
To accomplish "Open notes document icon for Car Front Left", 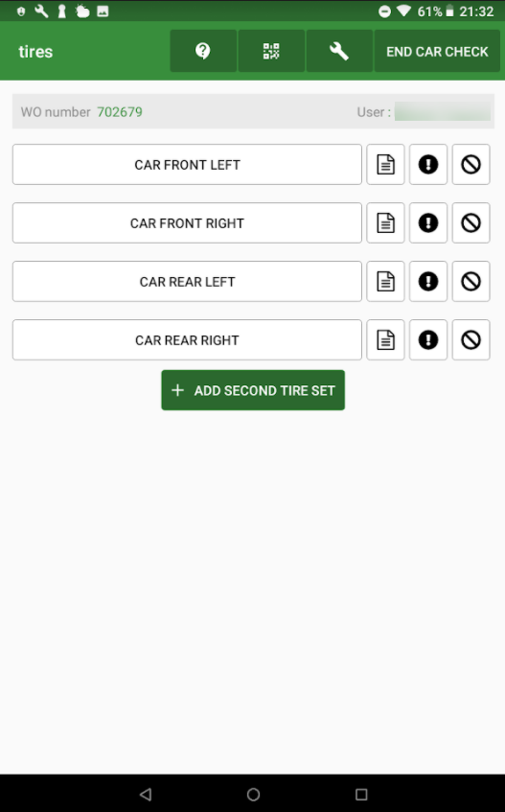I will pyautogui.click(x=385, y=165).
